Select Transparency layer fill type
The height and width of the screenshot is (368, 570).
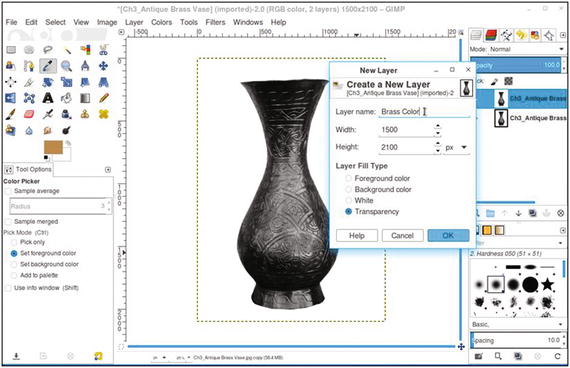click(x=349, y=212)
